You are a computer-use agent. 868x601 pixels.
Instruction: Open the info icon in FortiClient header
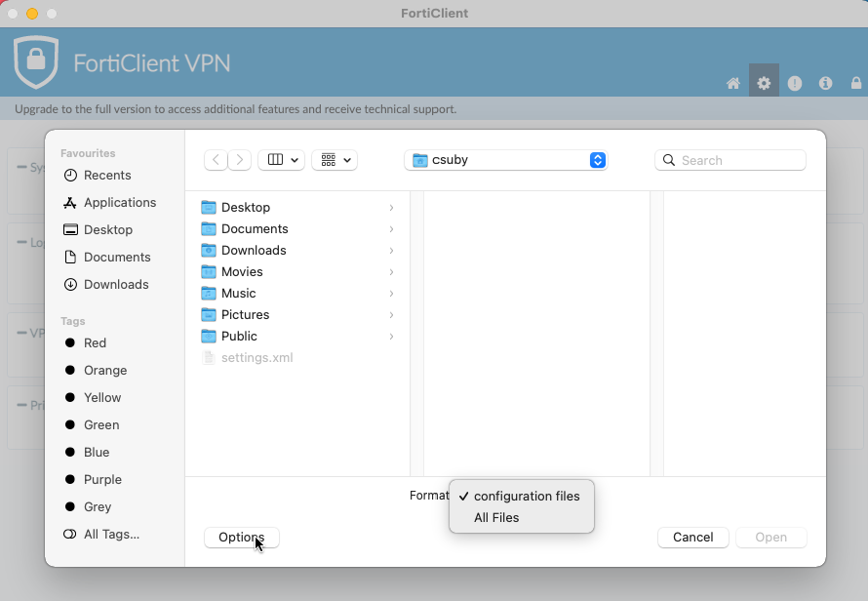click(825, 83)
